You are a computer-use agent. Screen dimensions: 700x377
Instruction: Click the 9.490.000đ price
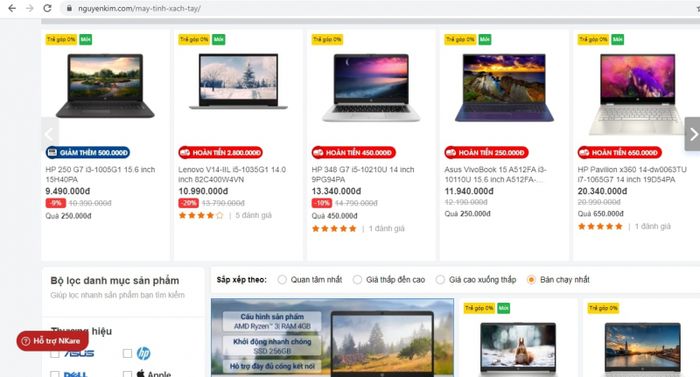coord(67,191)
